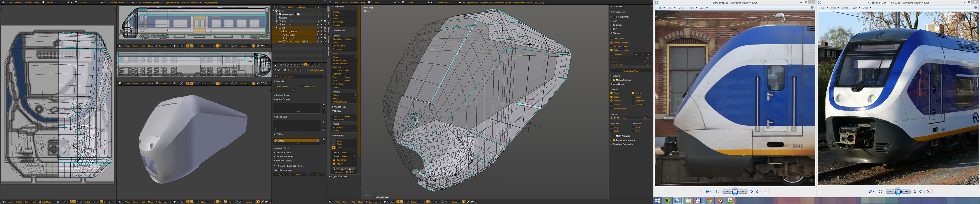Click the Toggle Quad View button

click(x=631, y=71)
